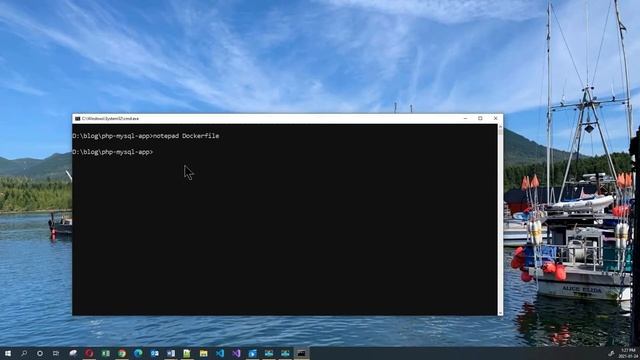The image size is (640, 360).
Task: Click the second 'D:\blog\php-mysql-app>' prompt line
Action: point(113,152)
